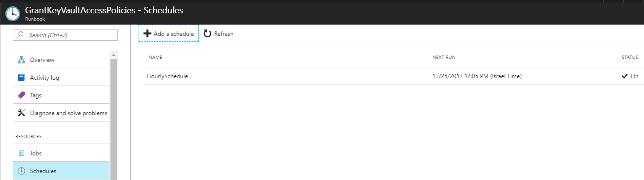644x180 pixels.
Task: Click the Refresh button label
Action: pos(224,34)
